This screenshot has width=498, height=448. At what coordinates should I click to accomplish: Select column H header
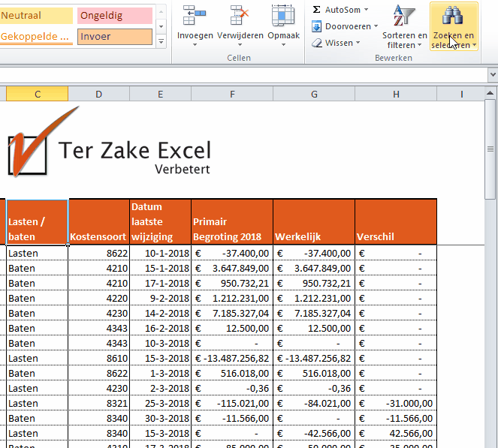point(396,95)
